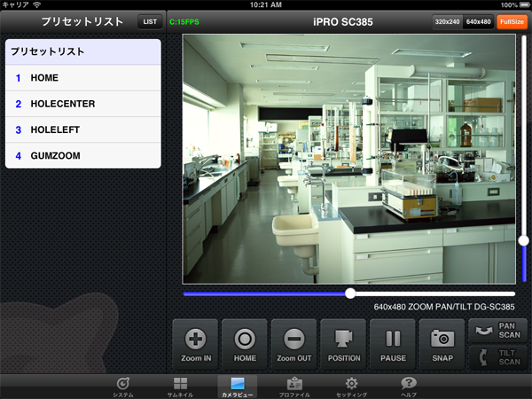The height and width of the screenshot is (399, 532).
Task: Open the セッティング settings tab
Action: point(351,387)
